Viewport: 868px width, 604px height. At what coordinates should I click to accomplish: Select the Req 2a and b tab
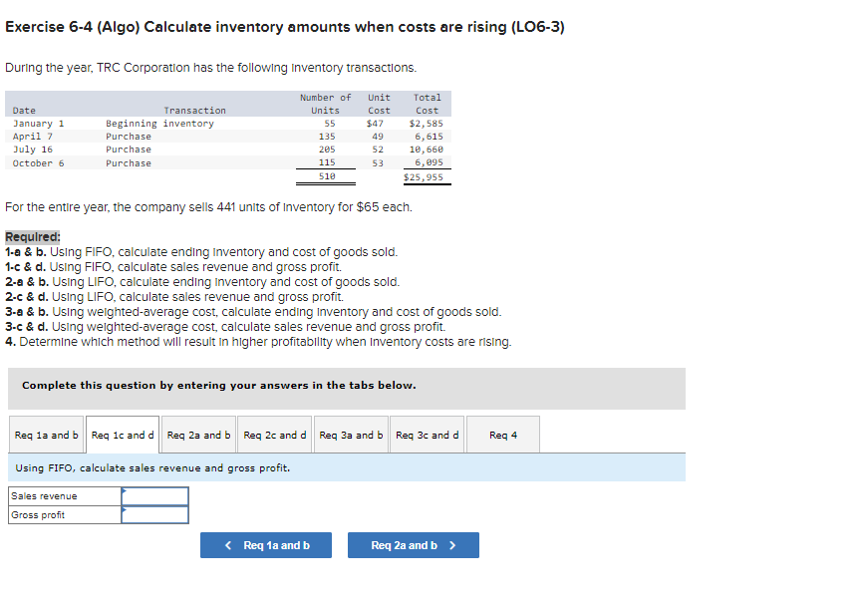[x=197, y=434]
